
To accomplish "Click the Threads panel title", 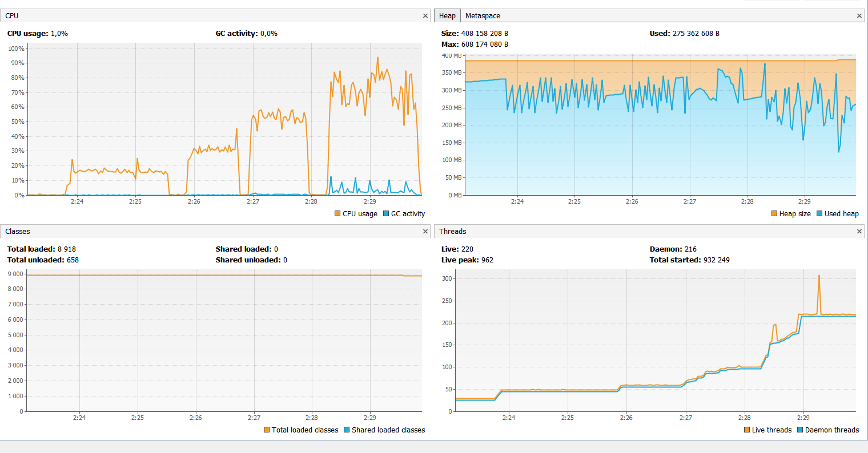I will coord(453,232).
